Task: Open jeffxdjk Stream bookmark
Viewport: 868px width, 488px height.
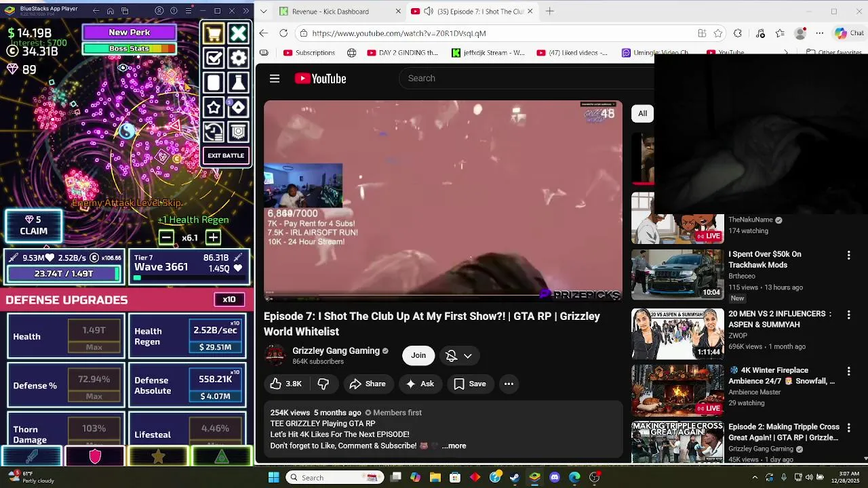Action: coord(488,53)
